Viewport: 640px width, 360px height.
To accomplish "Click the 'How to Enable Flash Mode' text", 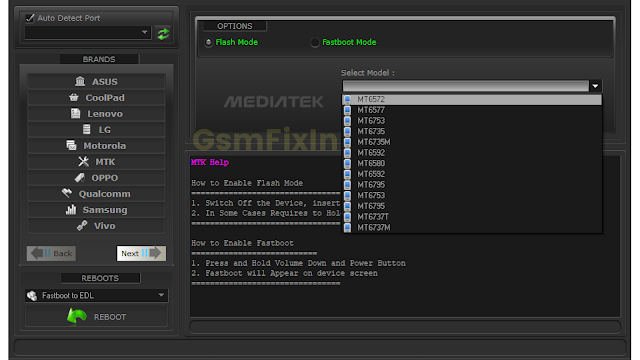I will [247, 183].
